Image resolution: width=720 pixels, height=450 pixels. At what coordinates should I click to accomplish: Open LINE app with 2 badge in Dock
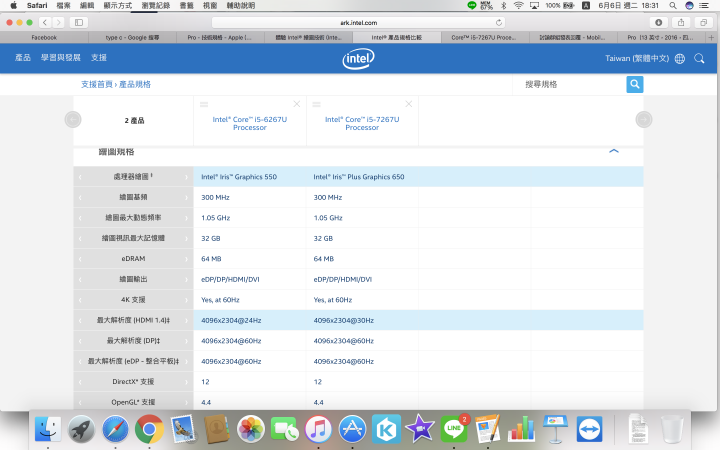point(454,429)
